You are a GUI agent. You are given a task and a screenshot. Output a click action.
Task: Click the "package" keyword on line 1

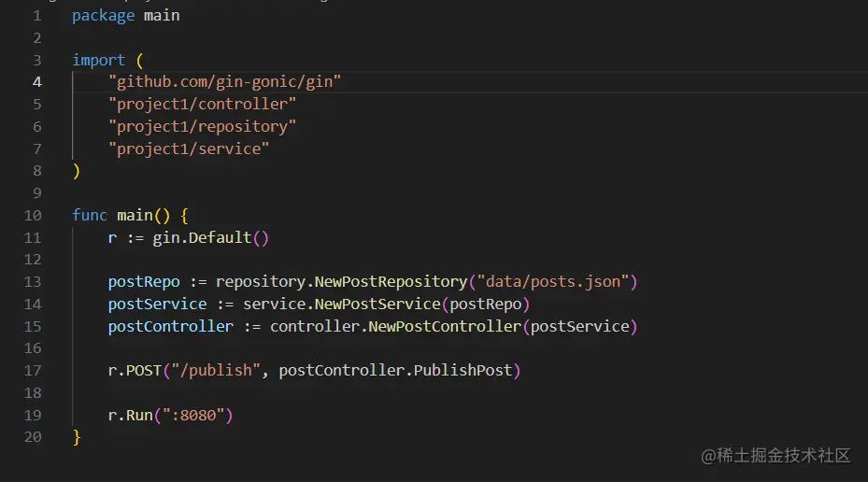coord(103,16)
